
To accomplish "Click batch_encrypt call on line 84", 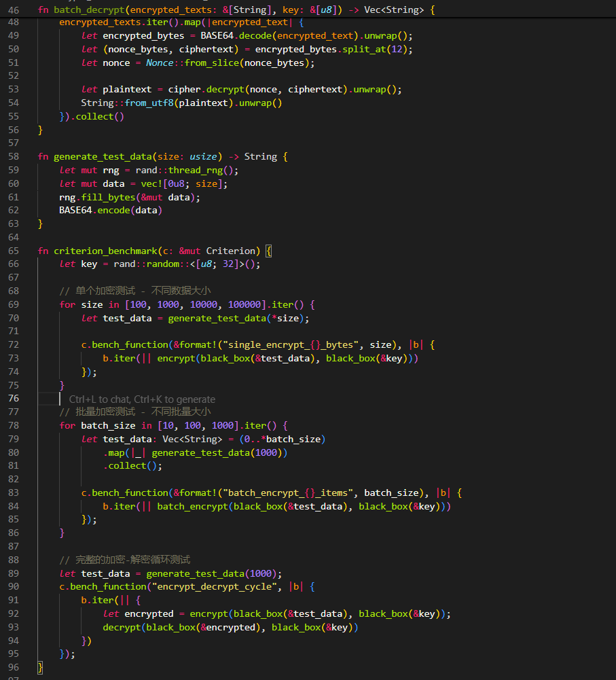I will 192,506.
